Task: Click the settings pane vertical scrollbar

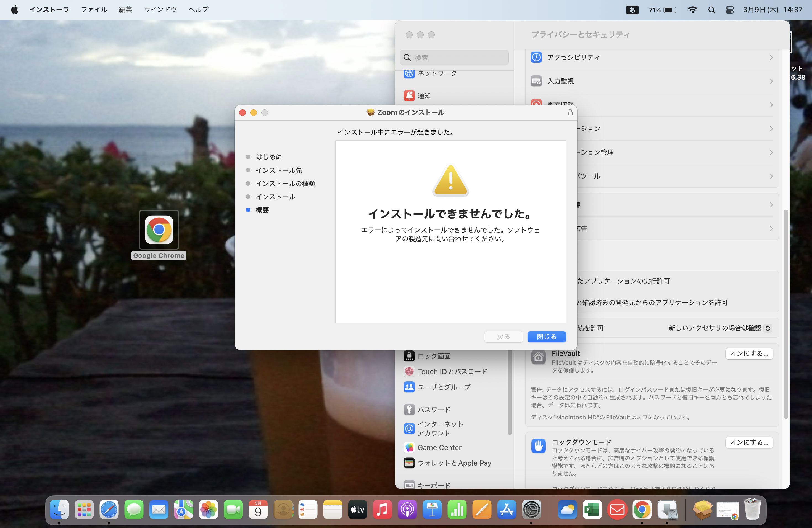Action: [786, 314]
